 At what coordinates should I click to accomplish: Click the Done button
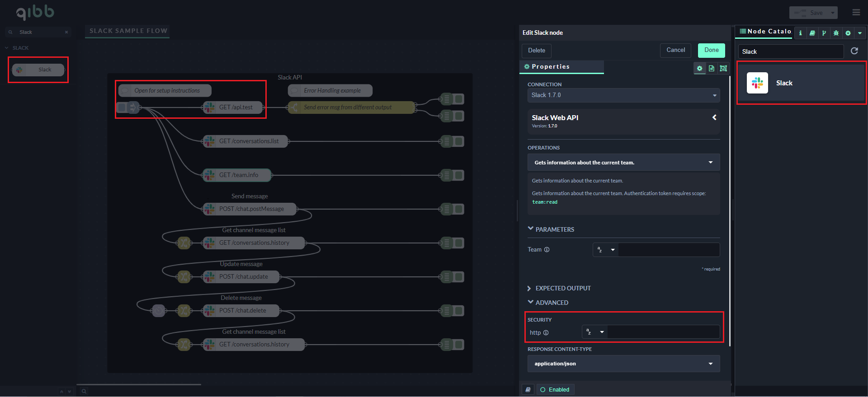click(x=711, y=50)
